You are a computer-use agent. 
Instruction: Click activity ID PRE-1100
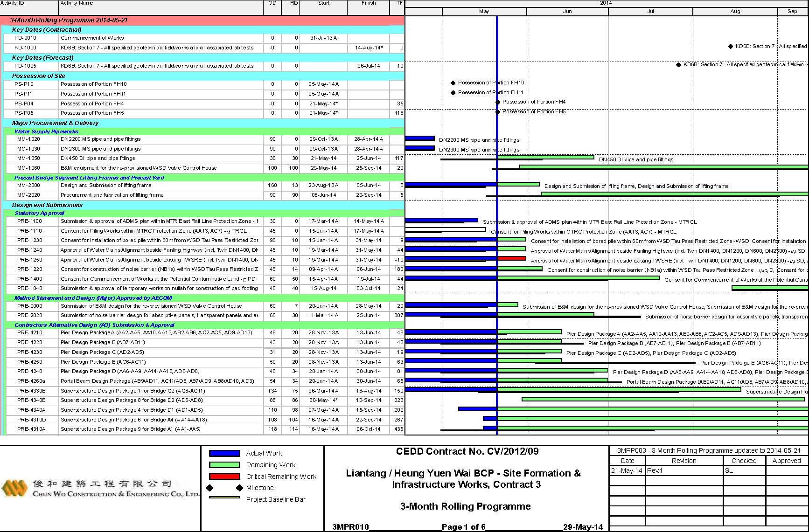[29, 221]
